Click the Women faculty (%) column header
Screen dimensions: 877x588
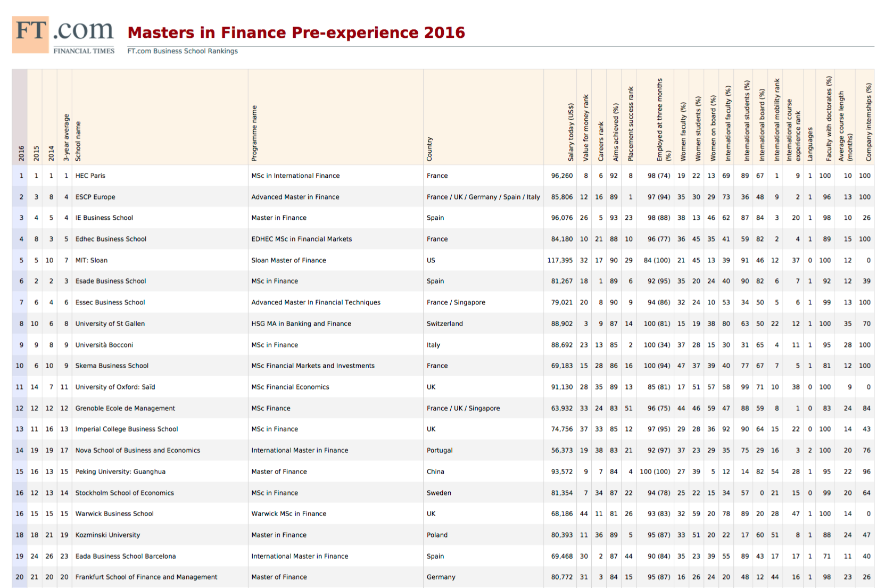(x=683, y=131)
